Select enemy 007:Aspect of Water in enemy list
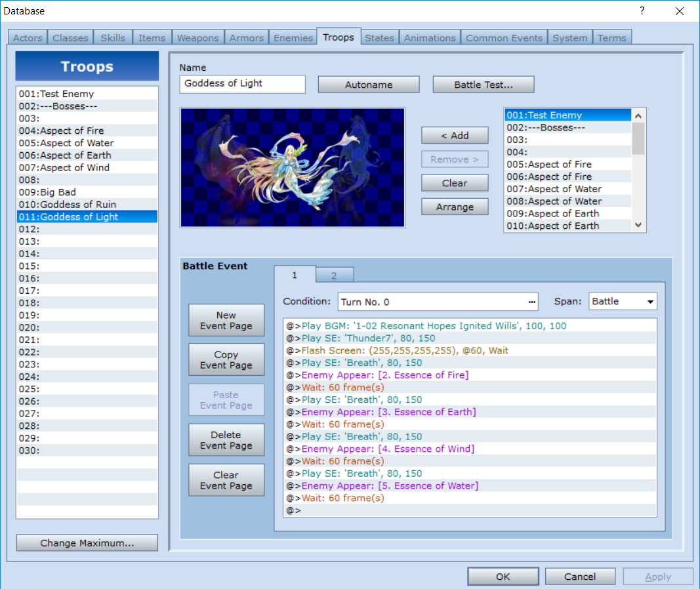 [568, 189]
